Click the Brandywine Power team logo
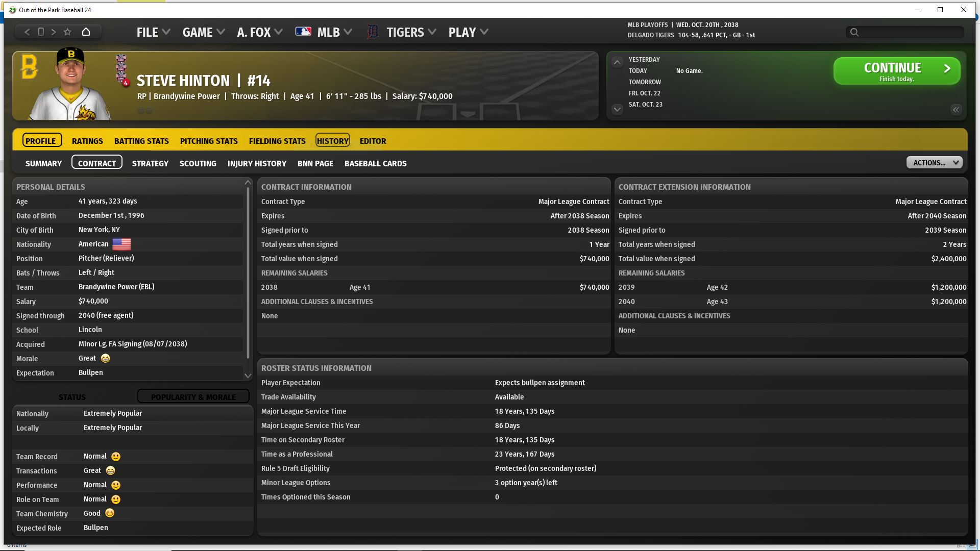Image resolution: width=980 pixels, height=551 pixels. point(29,67)
